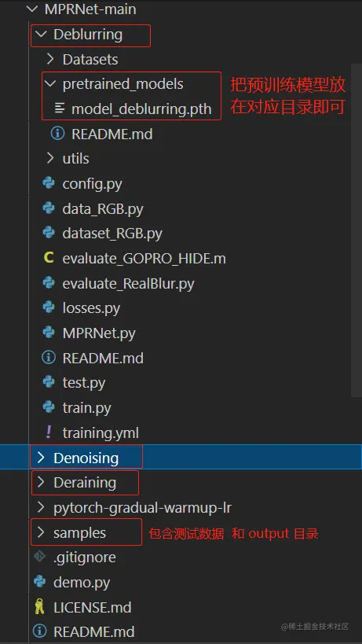The width and height of the screenshot is (362, 644).
Task: Open training.yml file
Action: pos(101,433)
